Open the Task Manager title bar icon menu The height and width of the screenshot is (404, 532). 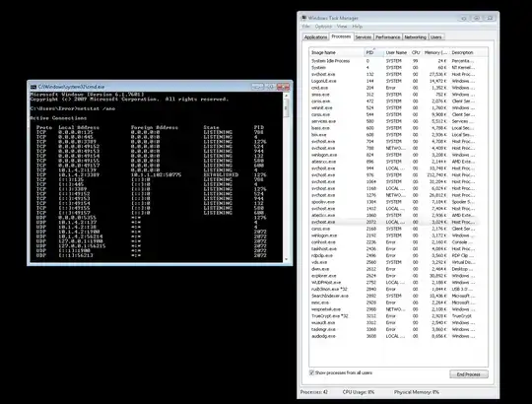pyautogui.click(x=303, y=18)
